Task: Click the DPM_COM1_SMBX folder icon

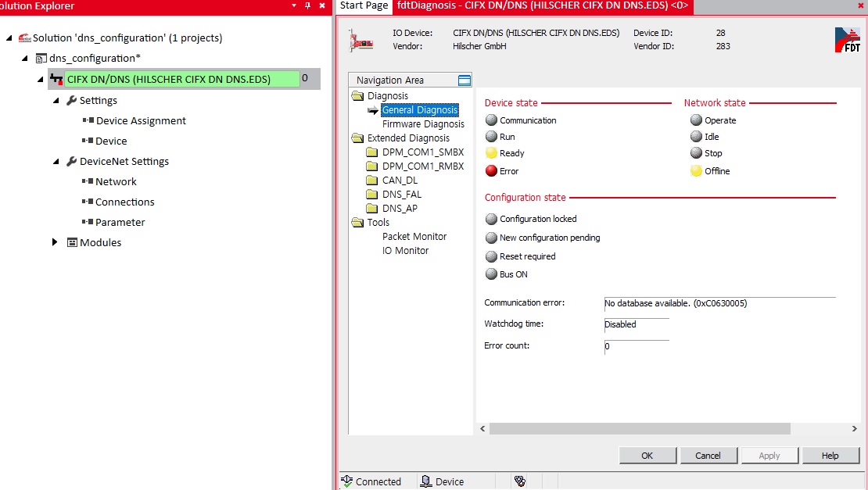Action: [x=372, y=152]
